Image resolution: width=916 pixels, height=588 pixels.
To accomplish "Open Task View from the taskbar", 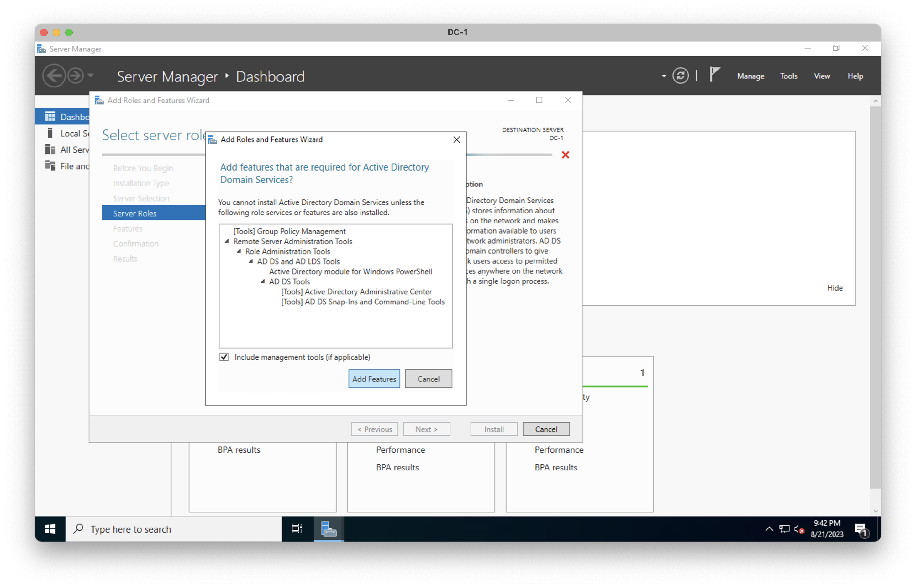I will [x=297, y=529].
